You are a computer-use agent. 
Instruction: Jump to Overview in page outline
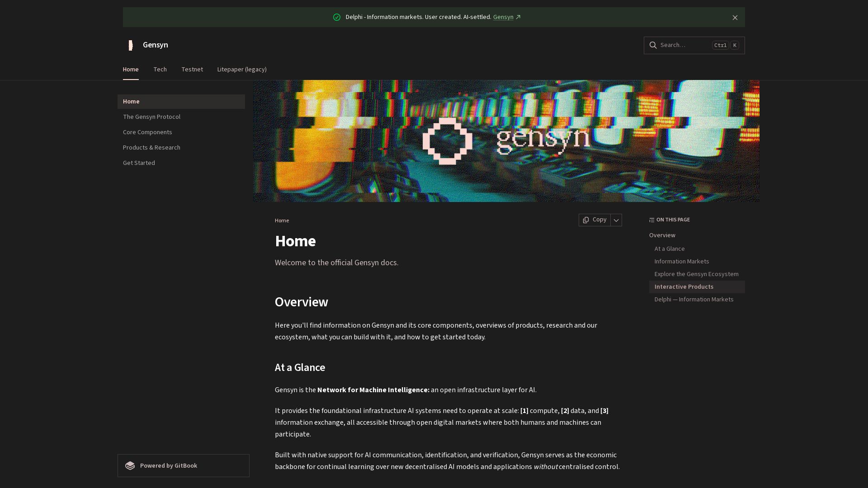pos(662,235)
